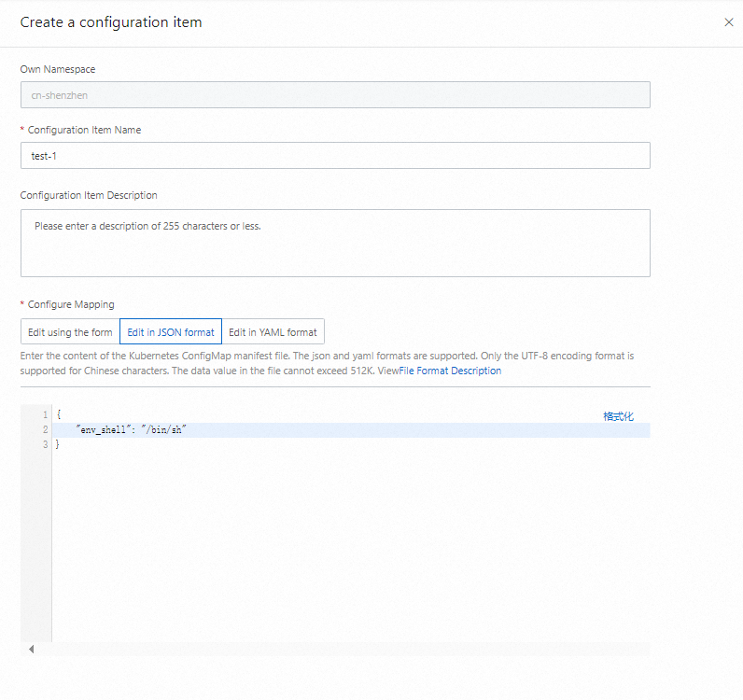This screenshot has height=700, width=743.
Task: Click the "env_shell" key in the editor
Action: coord(104,429)
